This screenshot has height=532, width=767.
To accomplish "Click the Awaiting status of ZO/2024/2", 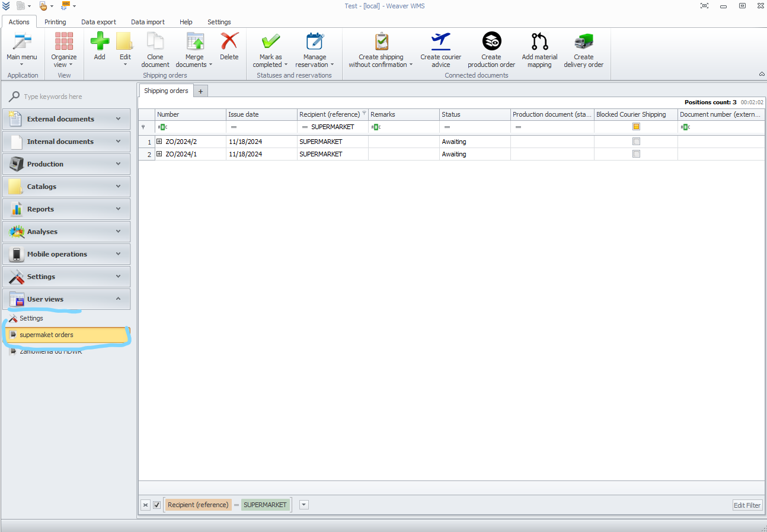I will pos(475,142).
